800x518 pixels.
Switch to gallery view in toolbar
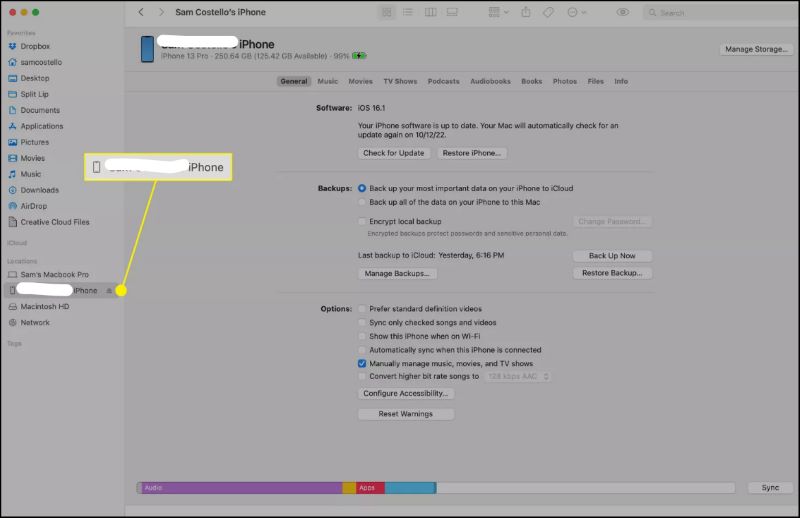point(453,12)
